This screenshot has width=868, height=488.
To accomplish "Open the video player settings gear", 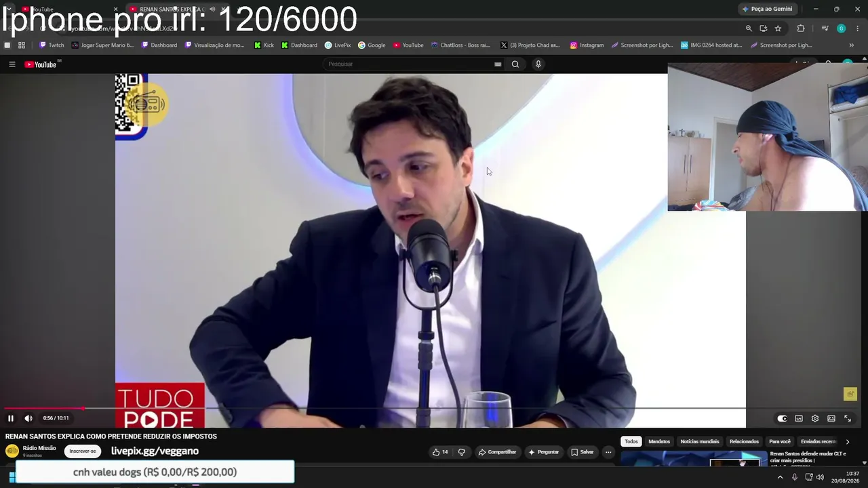I will 815,419.
